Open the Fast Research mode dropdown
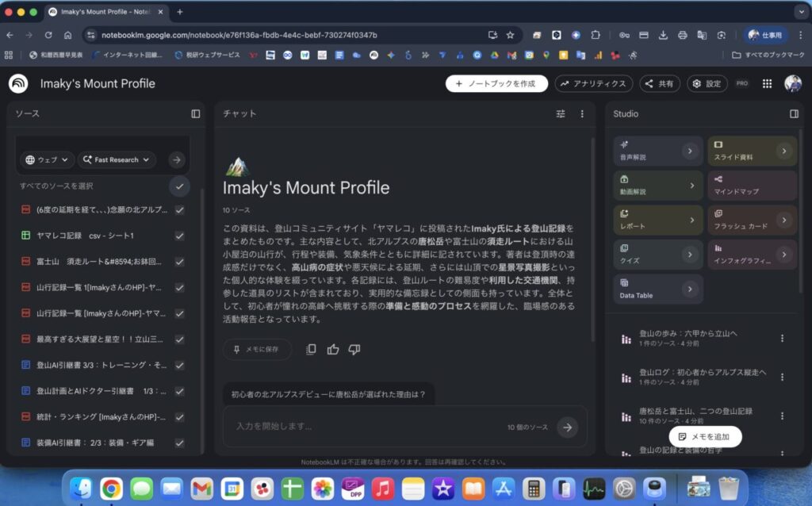Image resolution: width=812 pixels, height=506 pixels. [116, 159]
